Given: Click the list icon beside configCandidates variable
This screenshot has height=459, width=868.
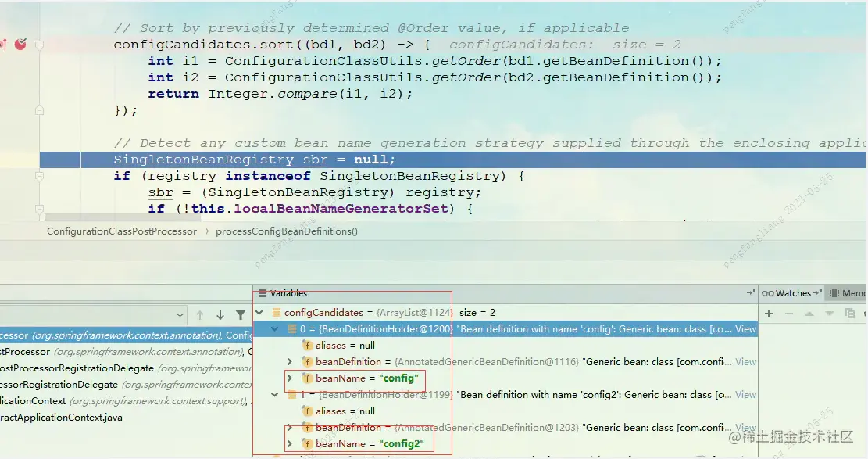Looking at the screenshot, I should 277,313.
